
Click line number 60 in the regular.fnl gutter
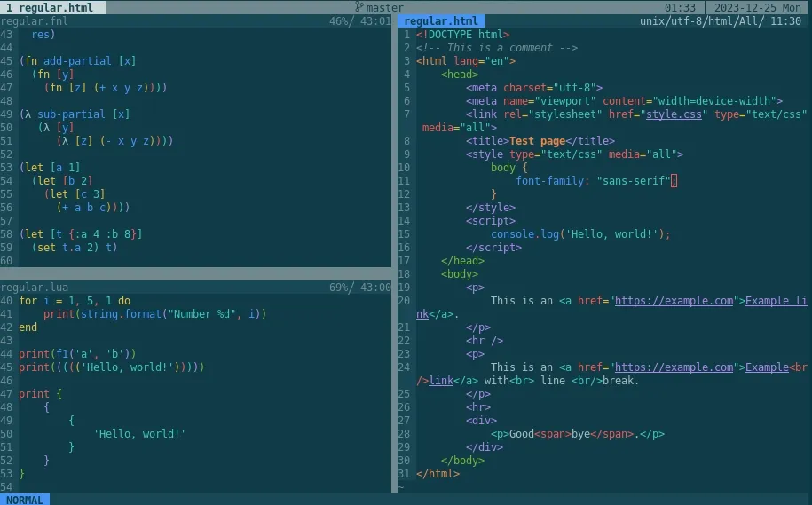6,261
